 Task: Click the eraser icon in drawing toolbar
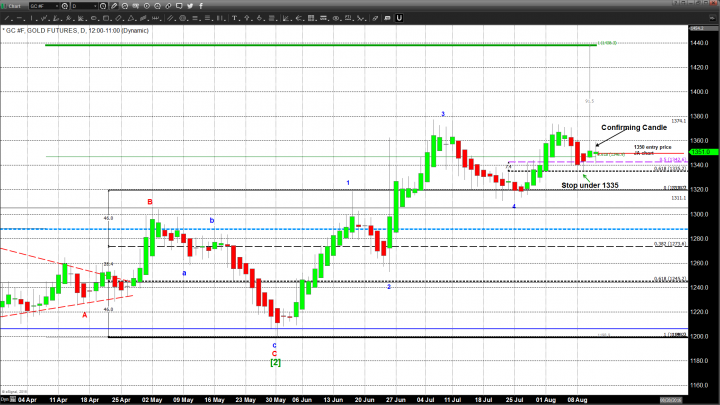tap(376, 18)
